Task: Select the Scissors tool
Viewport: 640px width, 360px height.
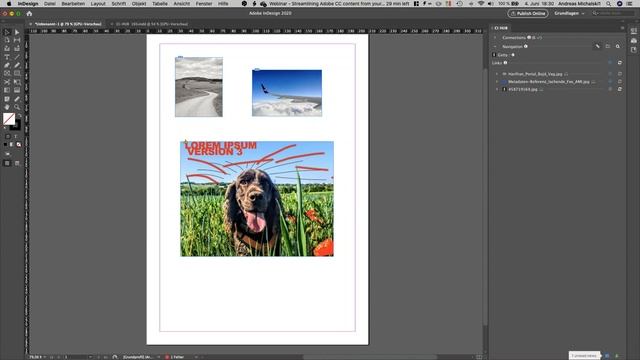Action: 7,82
